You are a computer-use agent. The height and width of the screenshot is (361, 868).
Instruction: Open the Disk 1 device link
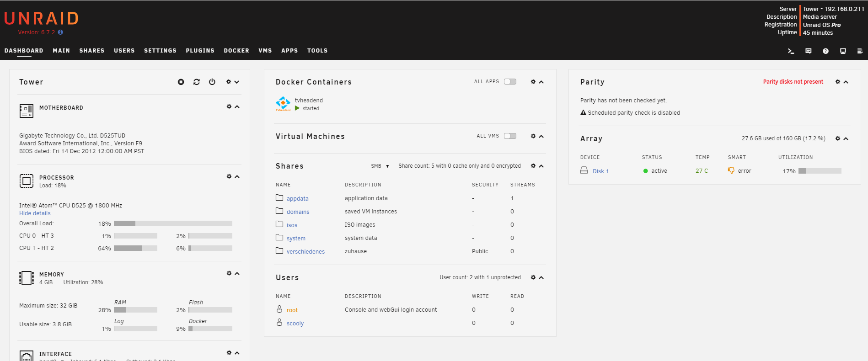tap(601, 171)
